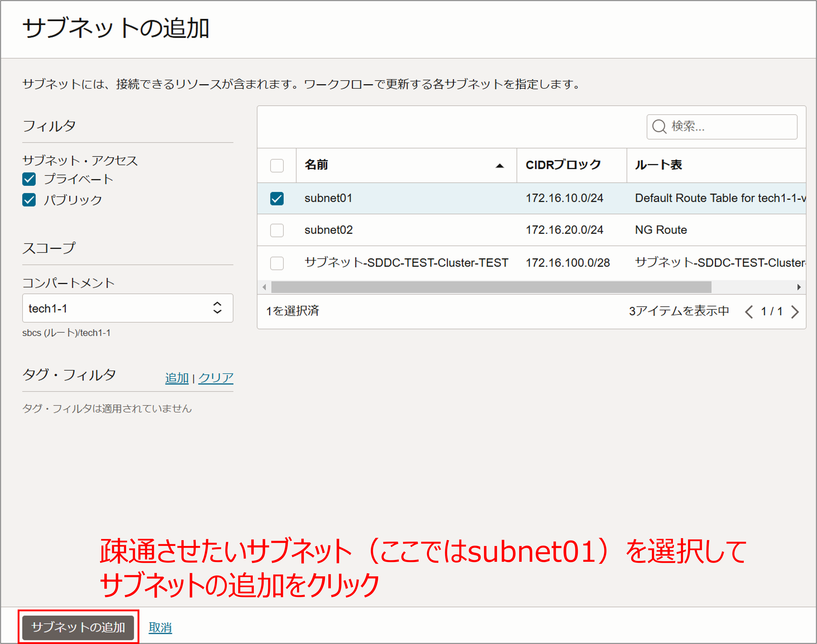This screenshot has width=817, height=644.
Task: Click the 1 / 1 page indicator
Action: coord(772,311)
